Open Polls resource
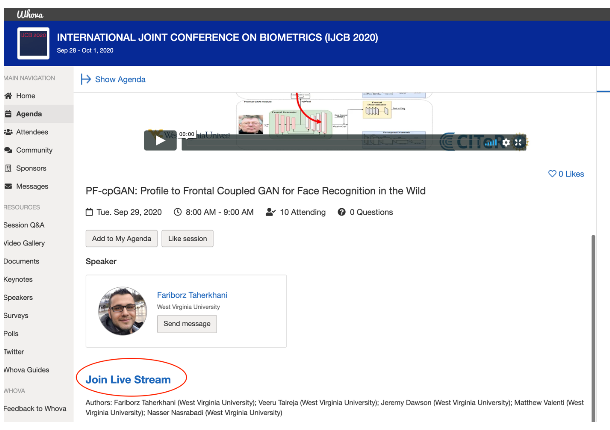The image size is (610, 430). 11,333
